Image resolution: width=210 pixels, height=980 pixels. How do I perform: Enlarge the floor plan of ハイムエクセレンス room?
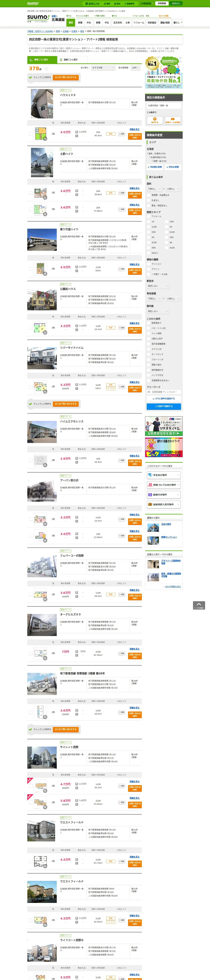(x=45, y=465)
